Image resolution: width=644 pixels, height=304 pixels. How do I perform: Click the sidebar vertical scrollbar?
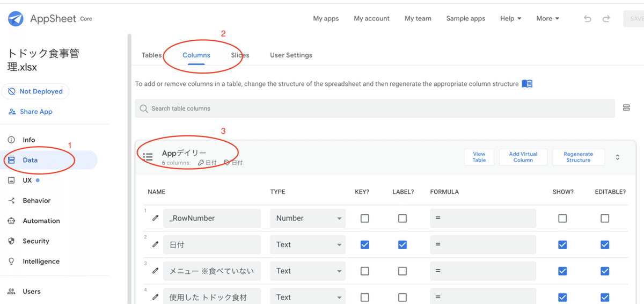point(129,161)
